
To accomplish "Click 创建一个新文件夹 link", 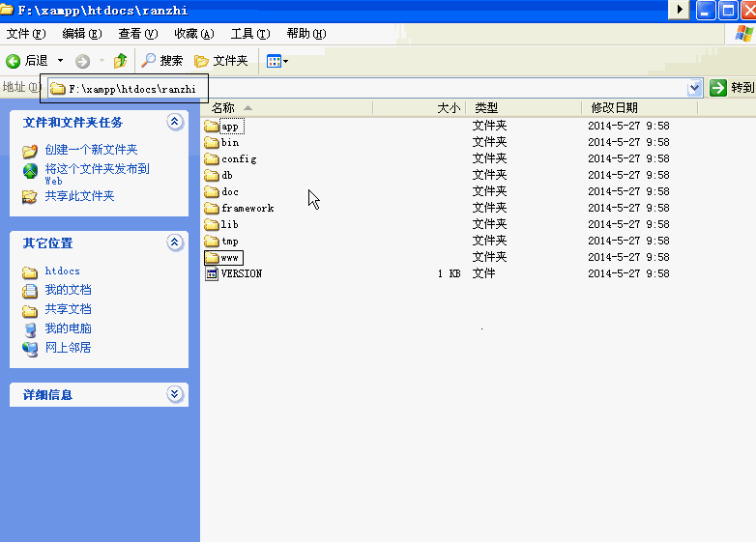I will point(91,150).
